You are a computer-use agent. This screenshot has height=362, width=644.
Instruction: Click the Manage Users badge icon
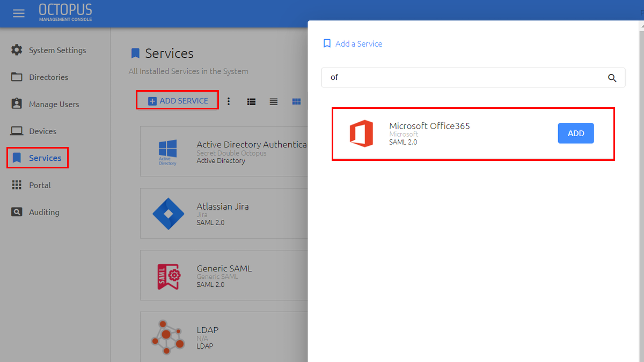[x=17, y=104]
